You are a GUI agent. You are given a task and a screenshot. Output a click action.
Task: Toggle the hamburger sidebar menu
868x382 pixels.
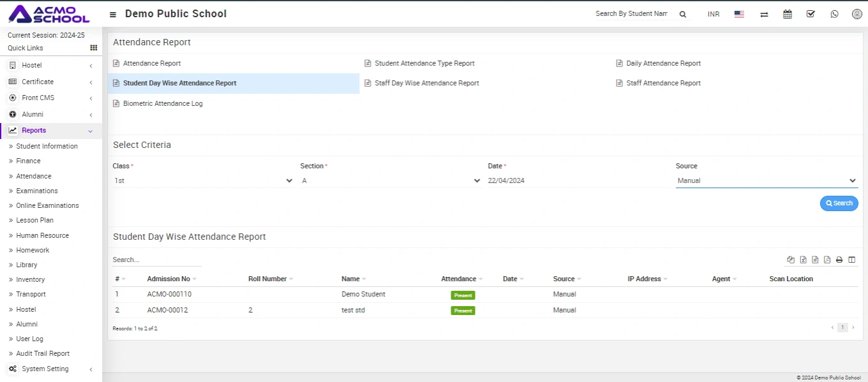(x=113, y=14)
